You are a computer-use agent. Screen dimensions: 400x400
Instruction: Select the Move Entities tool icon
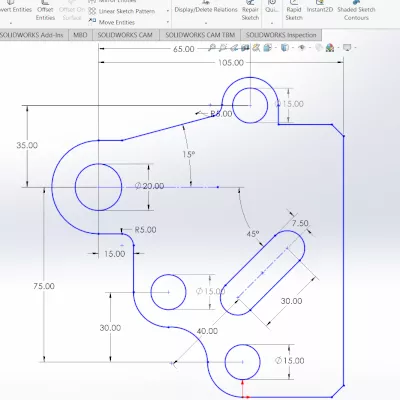tap(92, 22)
